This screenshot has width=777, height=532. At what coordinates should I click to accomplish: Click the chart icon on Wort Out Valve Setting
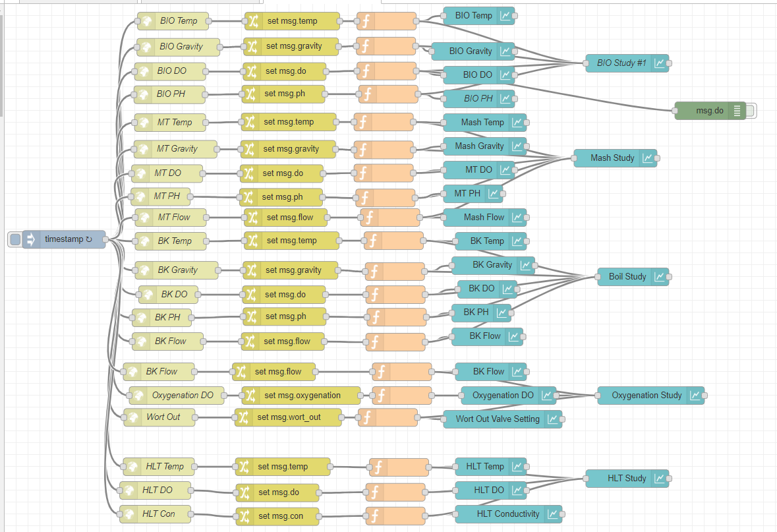click(x=553, y=419)
